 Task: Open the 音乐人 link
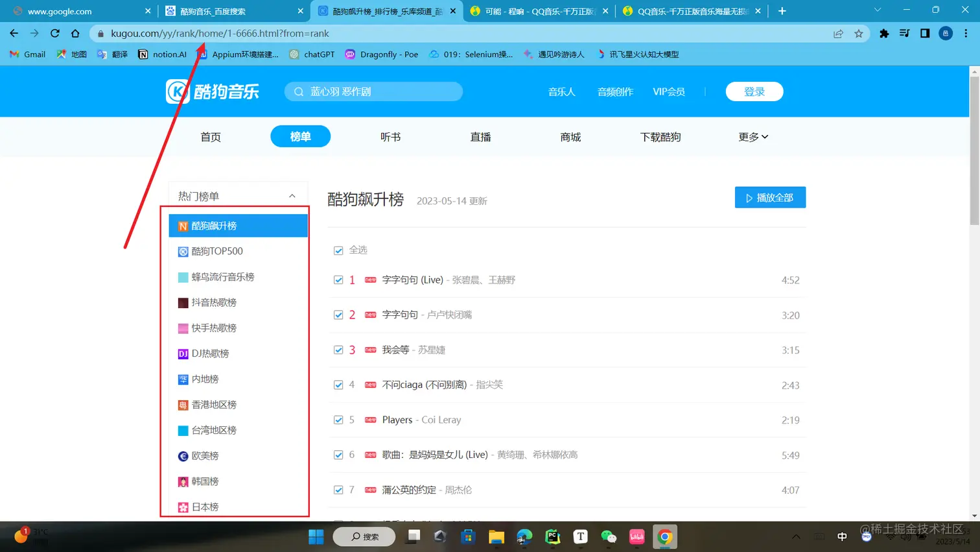(x=561, y=92)
